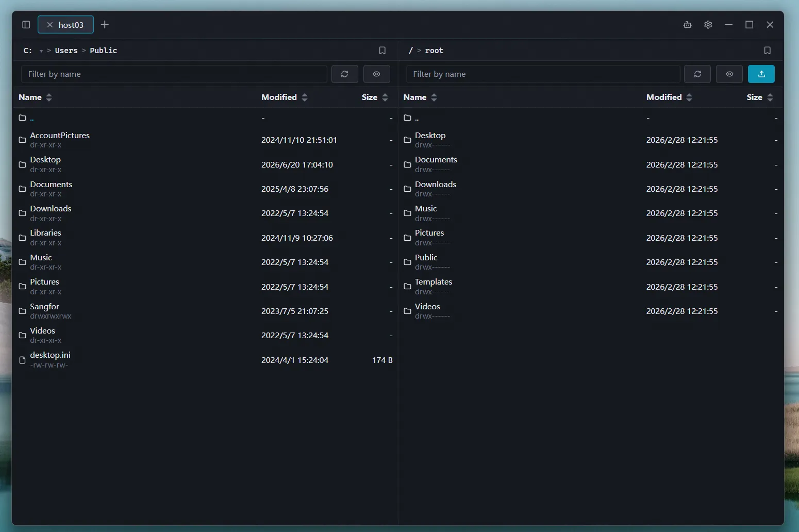Image resolution: width=799 pixels, height=532 pixels.
Task: Minimize the application window
Action: [x=728, y=25]
